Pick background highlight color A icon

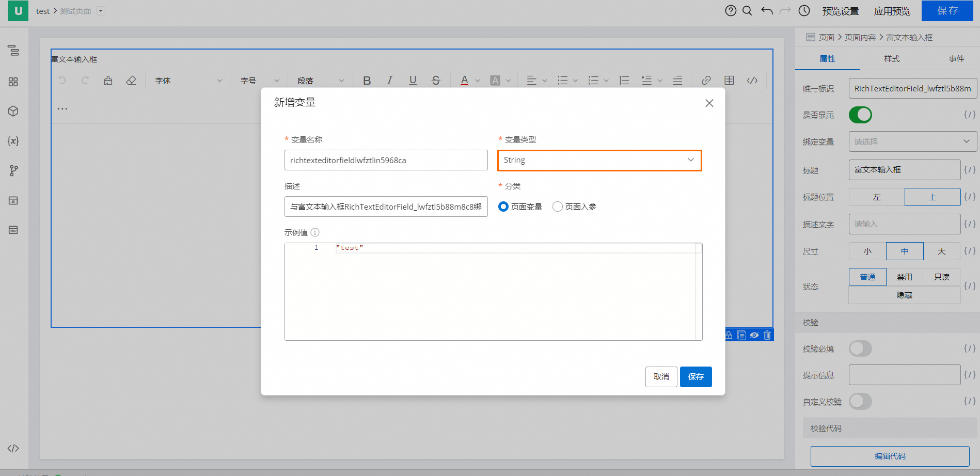pyautogui.click(x=495, y=81)
